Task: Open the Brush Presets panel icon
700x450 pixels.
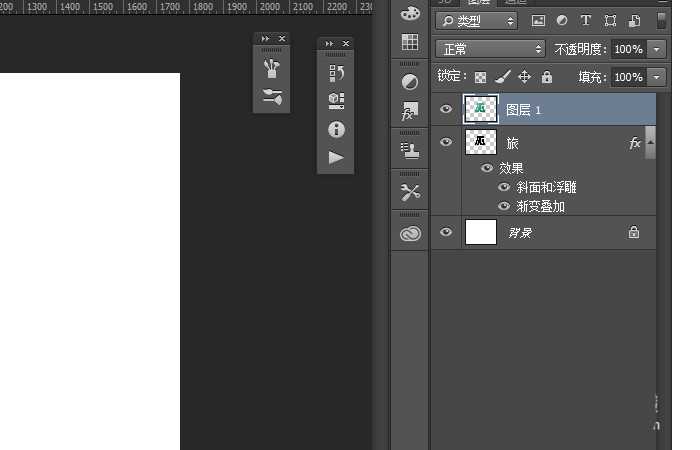Action: point(271,97)
